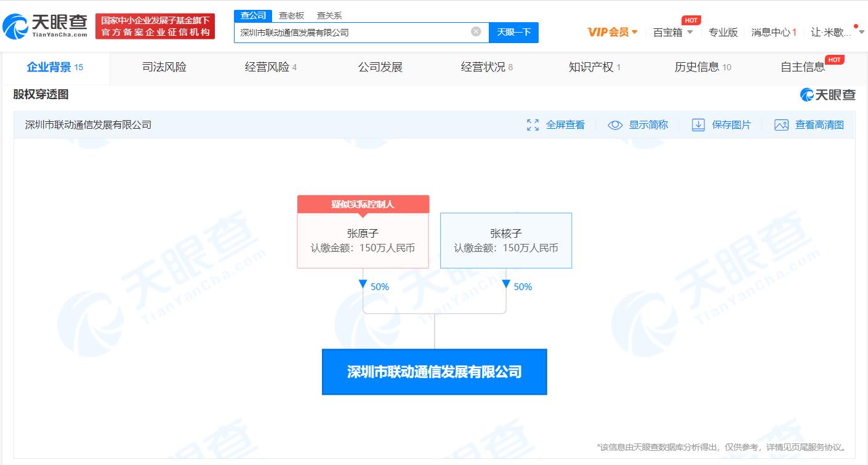Click the 查看高清图 text button
The height and width of the screenshot is (465, 868).
point(819,125)
